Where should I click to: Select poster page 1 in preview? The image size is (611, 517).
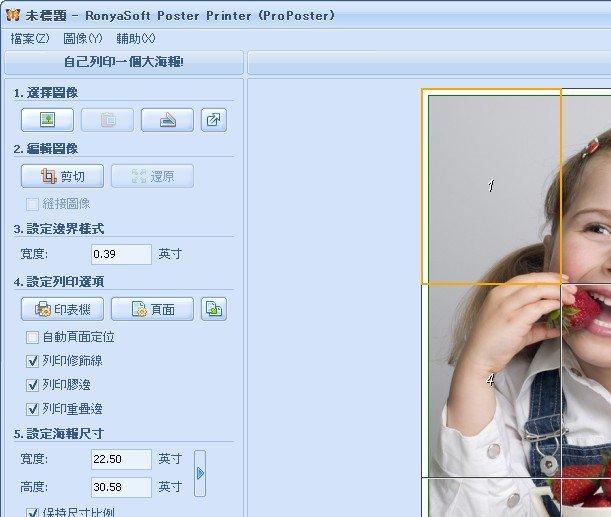pos(491,186)
